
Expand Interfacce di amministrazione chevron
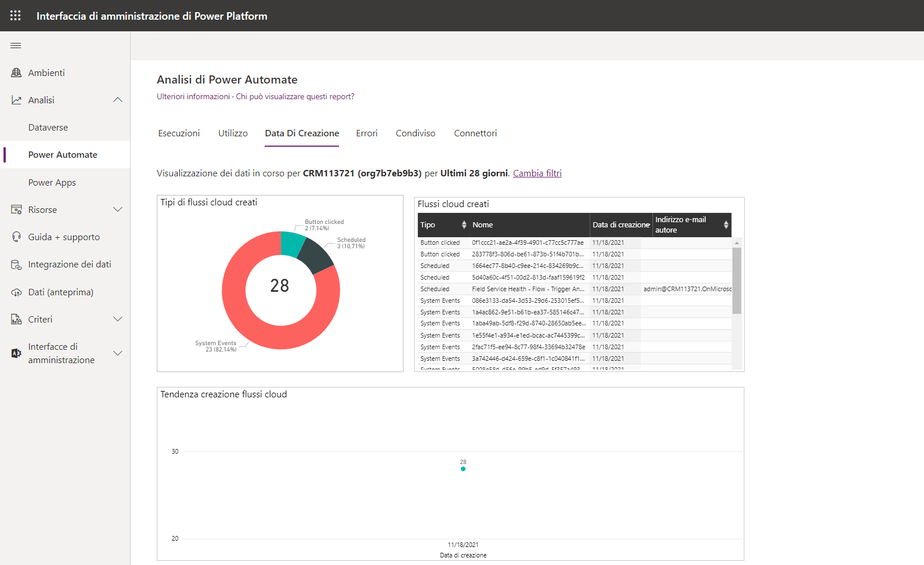click(118, 353)
